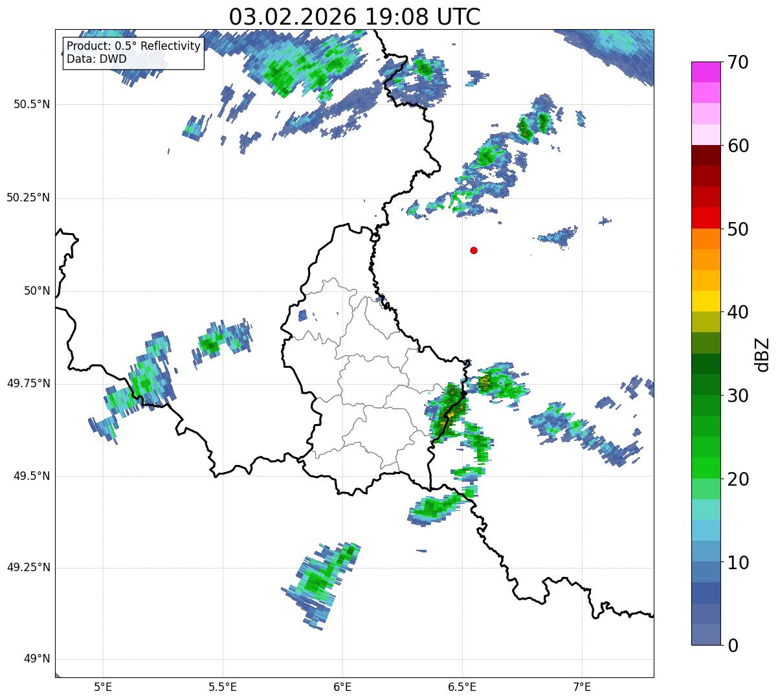Viewport: 778px width, 700px height.
Task: Click the 50.25°N latitude label
Action: pyautogui.click(x=28, y=198)
